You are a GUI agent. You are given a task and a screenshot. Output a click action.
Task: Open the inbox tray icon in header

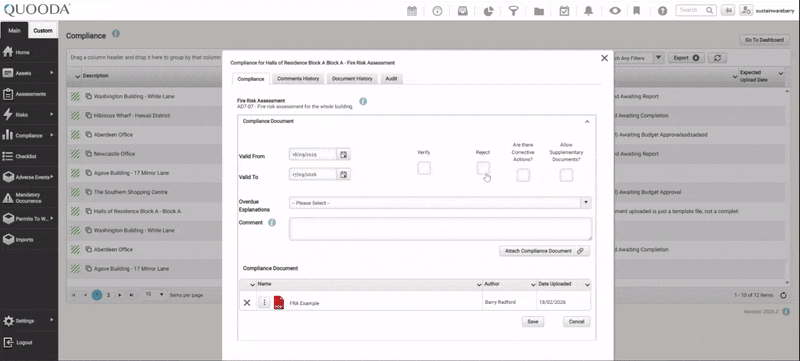coord(463,11)
